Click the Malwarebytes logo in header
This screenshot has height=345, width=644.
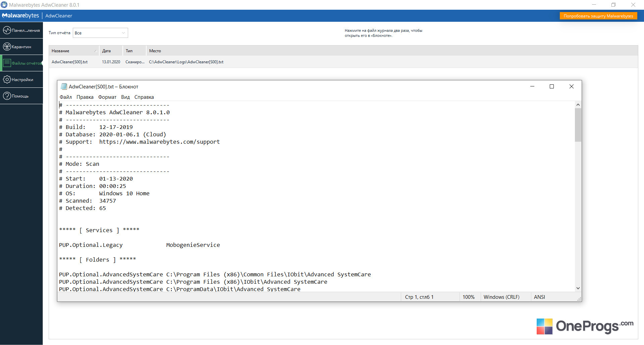[x=20, y=16]
